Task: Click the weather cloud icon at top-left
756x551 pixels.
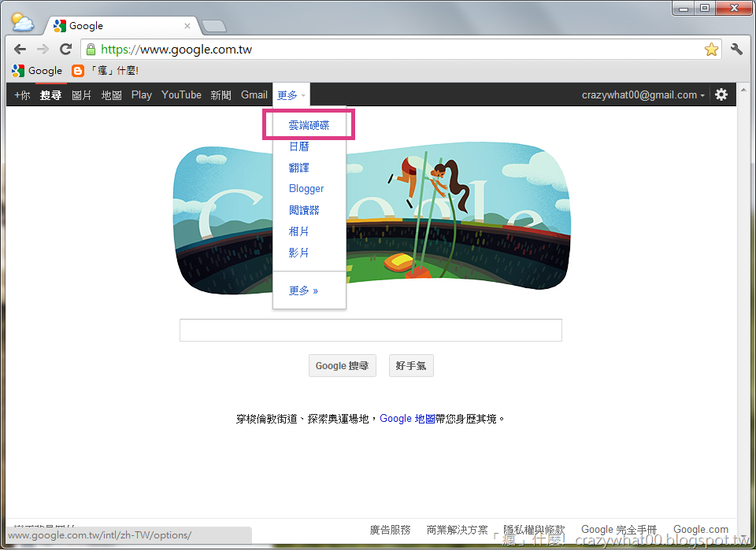Action: coord(22,22)
